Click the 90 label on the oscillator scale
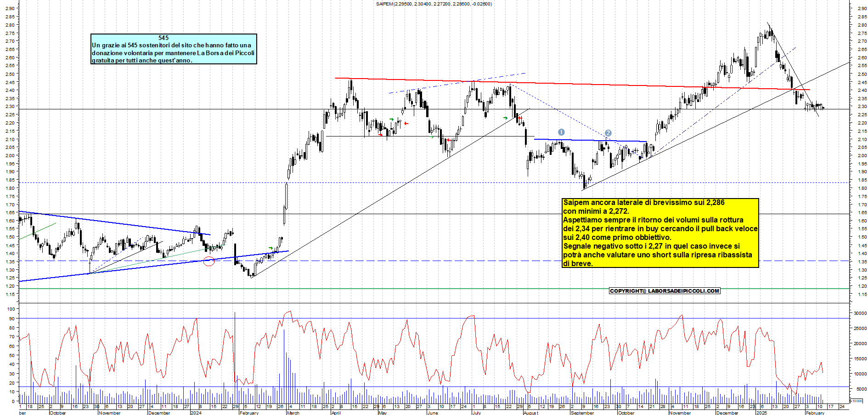 pyautogui.click(x=12, y=318)
